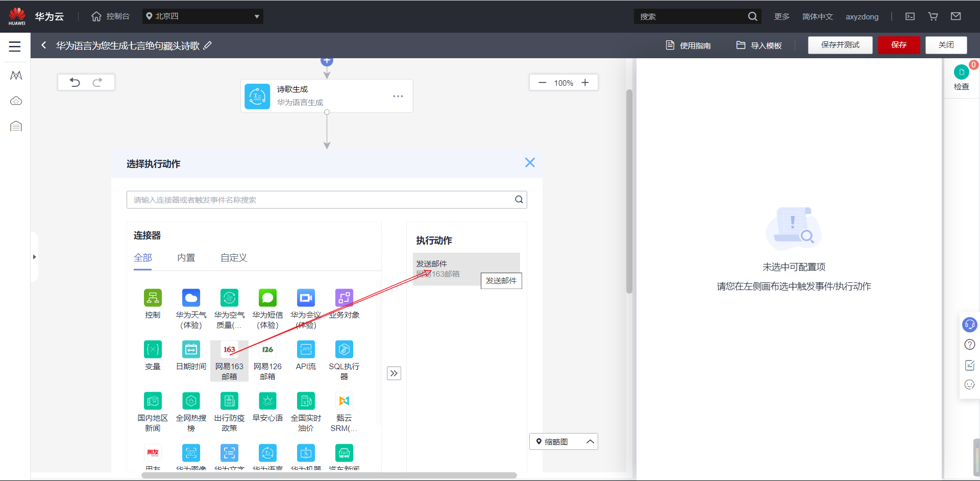Select the 华为短信(体验) connector
Viewport: 980px width, 481px height.
pos(267,309)
